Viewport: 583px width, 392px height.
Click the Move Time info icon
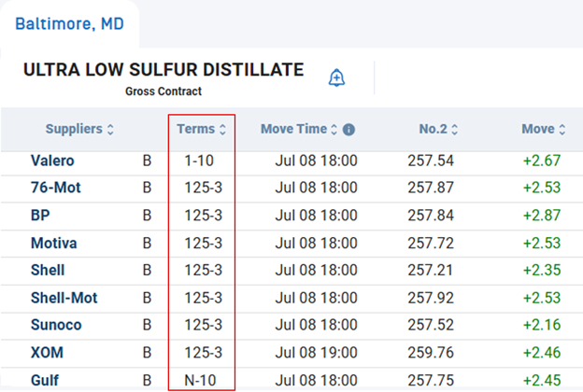[x=348, y=130]
